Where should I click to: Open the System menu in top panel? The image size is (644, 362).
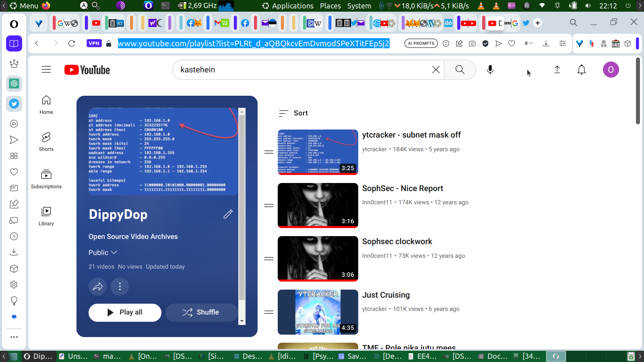click(x=359, y=6)
